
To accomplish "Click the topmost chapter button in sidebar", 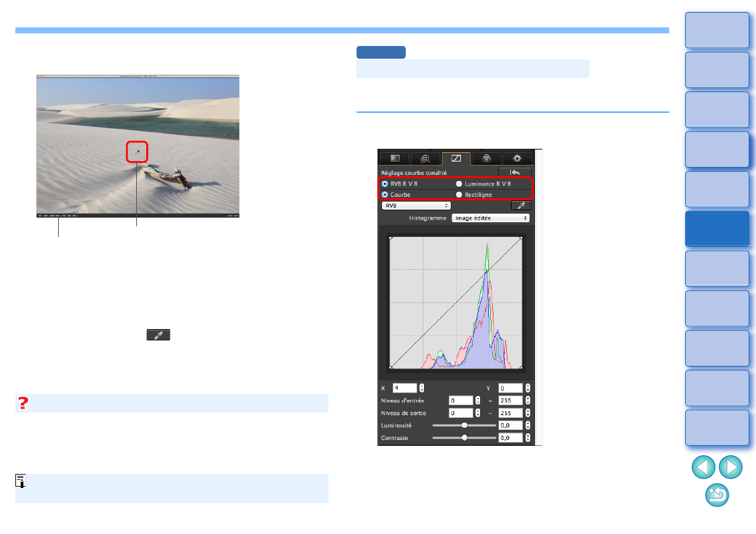I will (717, 30).
